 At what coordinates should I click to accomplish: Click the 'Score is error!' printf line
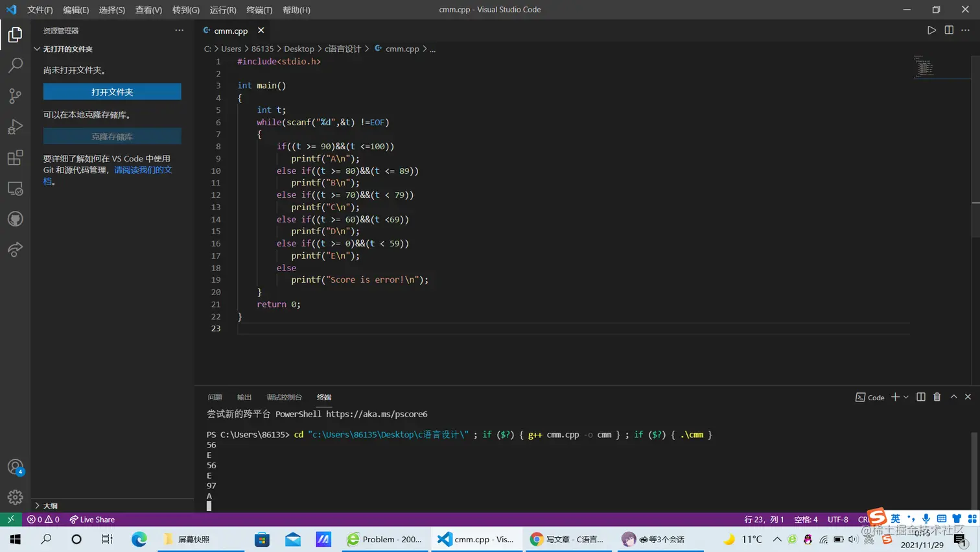[x=360, y=280]
